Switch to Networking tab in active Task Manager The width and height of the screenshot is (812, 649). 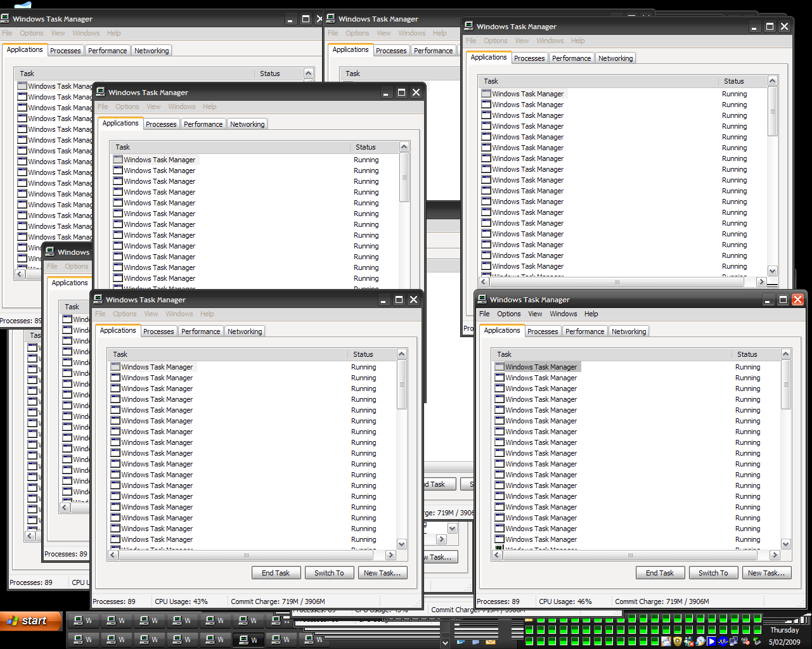click(629, 331)
